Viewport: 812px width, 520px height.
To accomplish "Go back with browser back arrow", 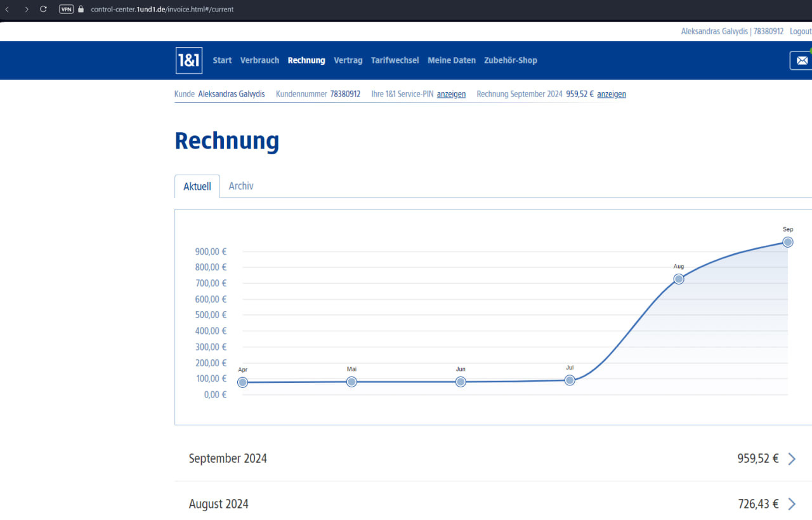I will tap(7, 10).
